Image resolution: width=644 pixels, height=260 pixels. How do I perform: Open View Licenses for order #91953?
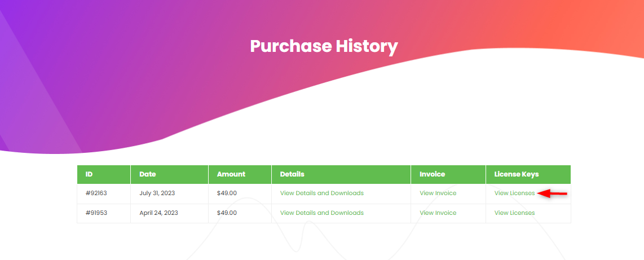tap(514, 213)
